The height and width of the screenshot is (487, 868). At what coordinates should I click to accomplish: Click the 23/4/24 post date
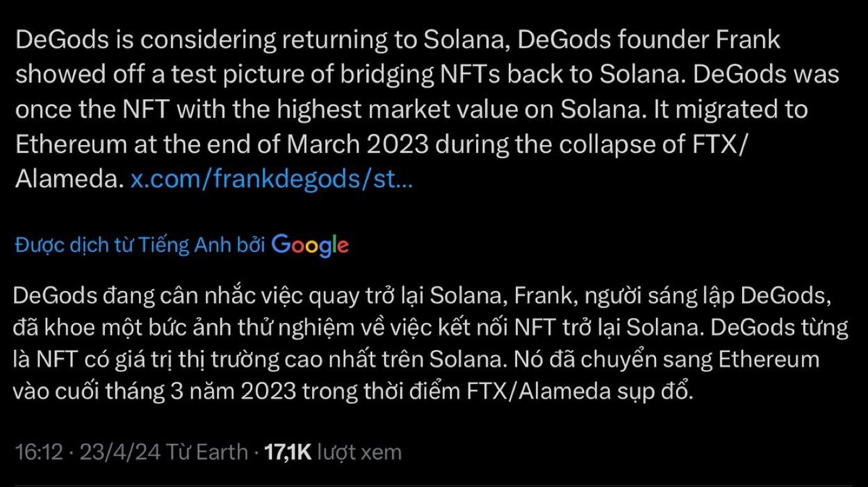(120, 452)
